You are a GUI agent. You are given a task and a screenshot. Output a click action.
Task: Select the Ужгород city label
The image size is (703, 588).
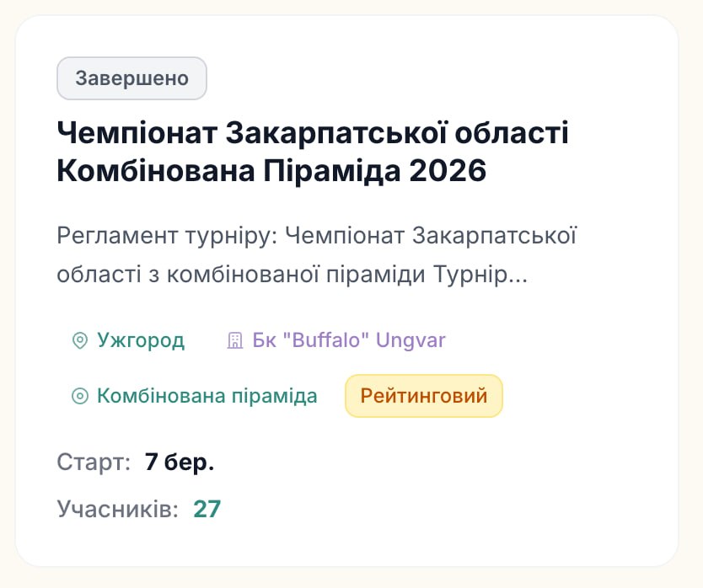tap(140, 341)
